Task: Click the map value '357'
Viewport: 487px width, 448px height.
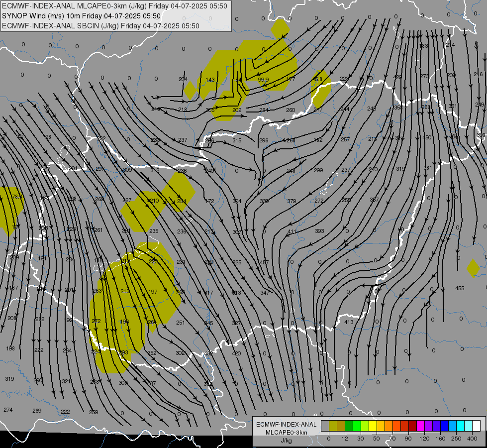Action: 374,200
